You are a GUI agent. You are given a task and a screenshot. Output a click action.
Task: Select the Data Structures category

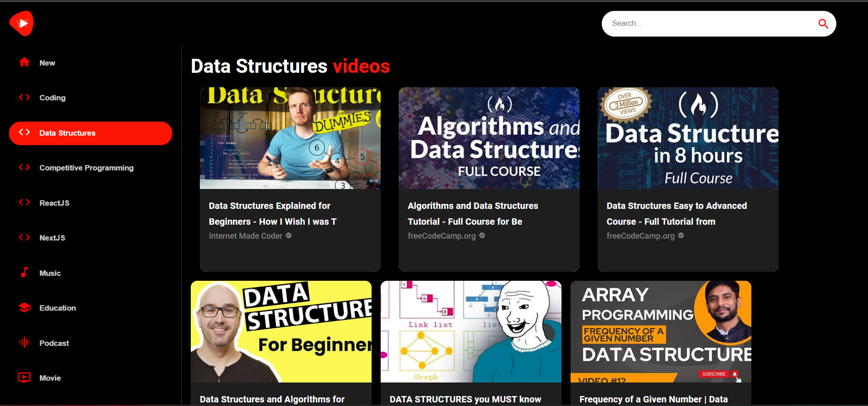tap(90, 133)
